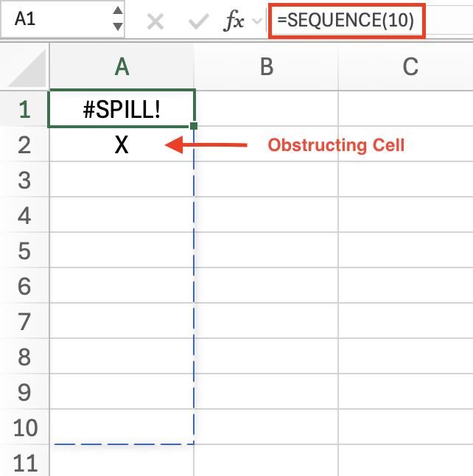Open Insert Function with the fx icon
This screenshot has height=476, width=473.
coord(234,21)
